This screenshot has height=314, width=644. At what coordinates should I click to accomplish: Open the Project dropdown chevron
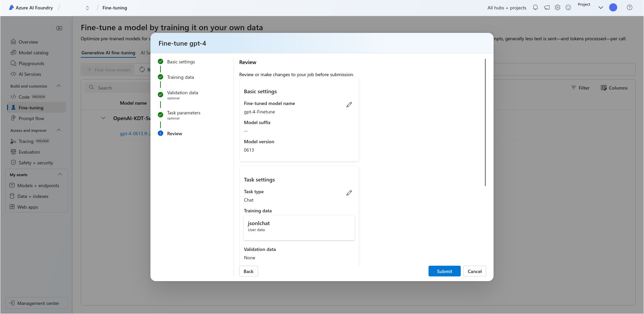pyautogui.click(x=601, y=8)
